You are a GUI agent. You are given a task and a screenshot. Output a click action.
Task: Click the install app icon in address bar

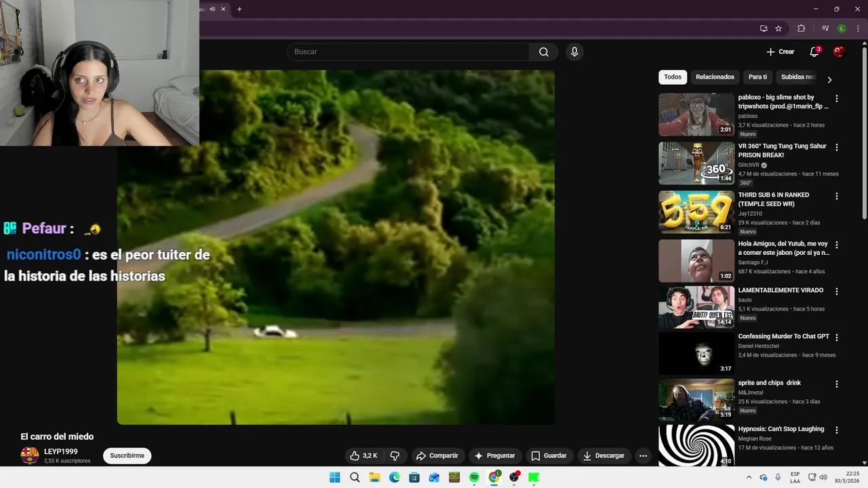[764, 28]
